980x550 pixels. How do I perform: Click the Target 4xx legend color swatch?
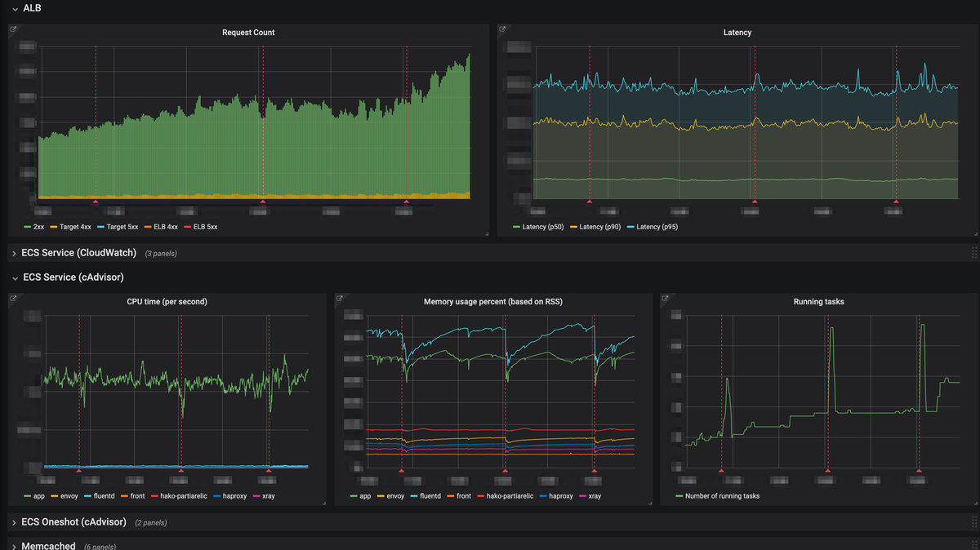(x=54, y=227)
